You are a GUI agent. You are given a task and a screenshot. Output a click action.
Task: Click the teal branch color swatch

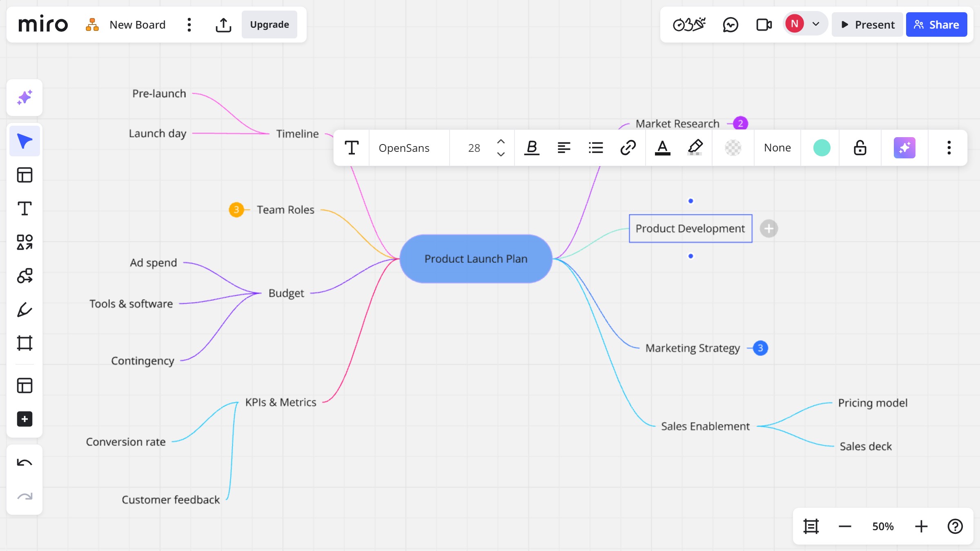pyautogui.click(x=822, y=148)
